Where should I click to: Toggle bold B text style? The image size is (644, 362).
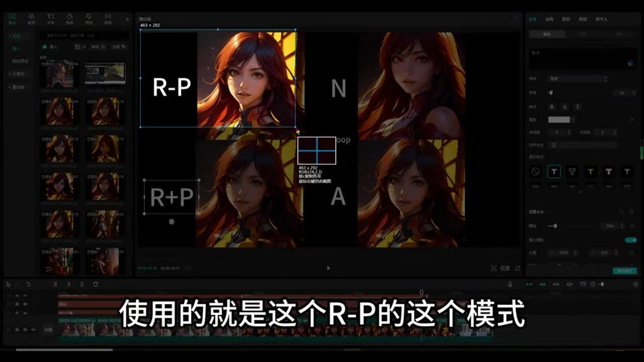pyautogui.click(x=552, y=107)
